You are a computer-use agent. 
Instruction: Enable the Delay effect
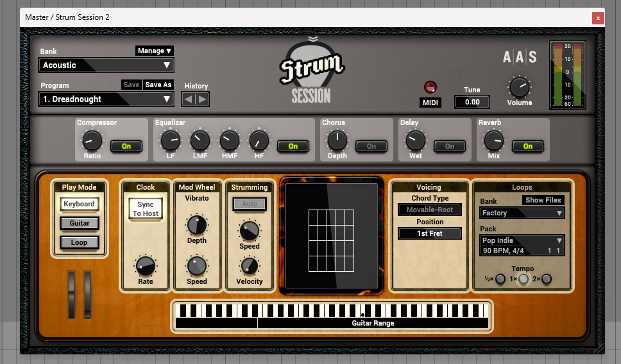click(x=450, y=146)
